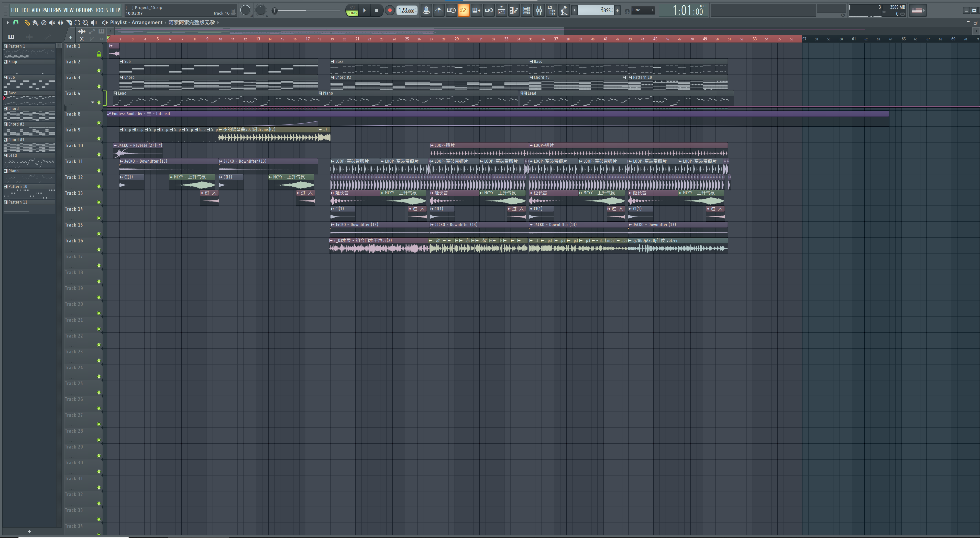Open the EDIT menu
The width and height of the screenshot is (980, 538).
(26, 10)
